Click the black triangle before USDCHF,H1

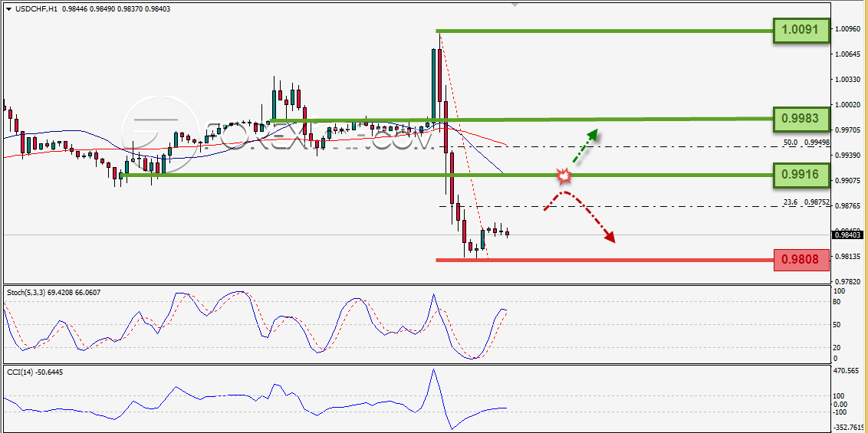pyautogui.click(x=8, y=9)
